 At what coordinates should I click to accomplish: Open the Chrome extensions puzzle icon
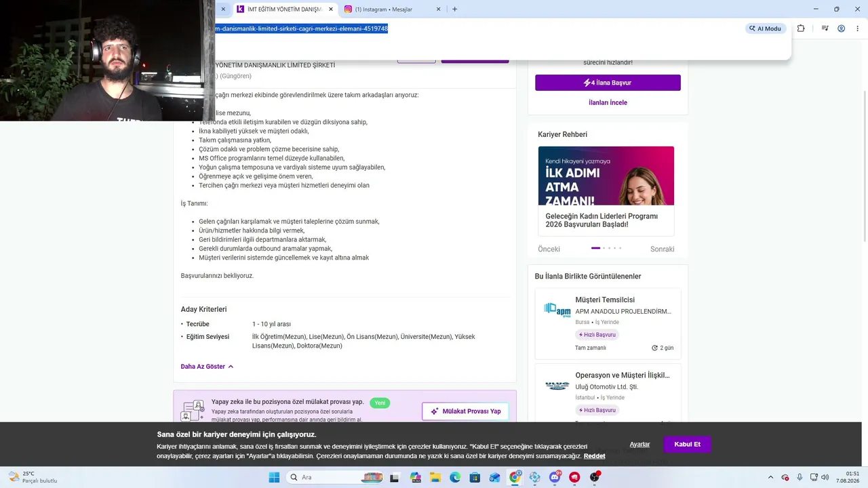tap(801, 28)
